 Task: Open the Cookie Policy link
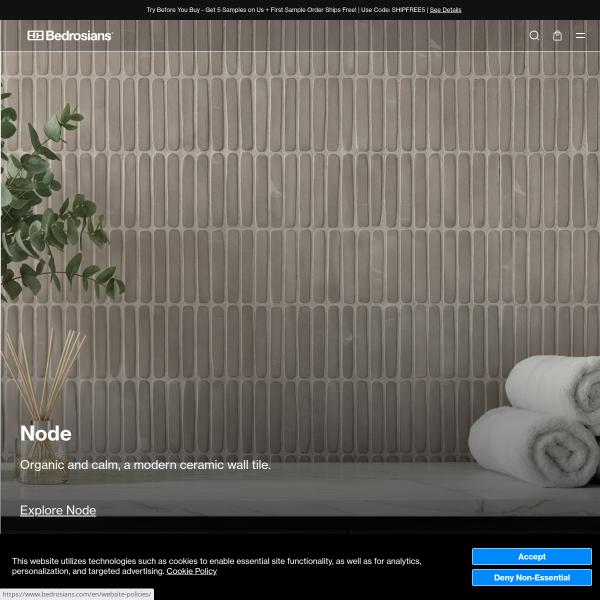[191, 571]
